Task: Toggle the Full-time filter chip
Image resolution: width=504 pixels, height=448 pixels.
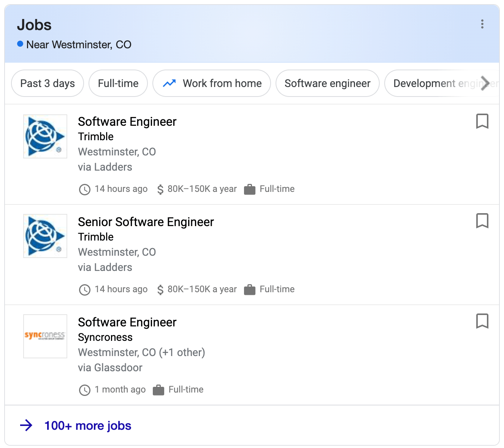Action: pyautogui.click(x=118, y=83)
